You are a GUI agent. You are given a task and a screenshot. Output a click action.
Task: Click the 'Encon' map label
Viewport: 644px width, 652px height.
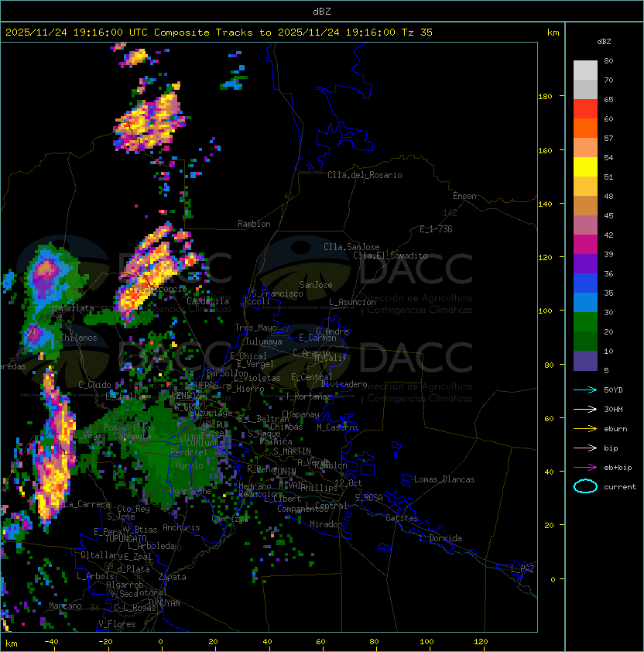pos(464,196)
